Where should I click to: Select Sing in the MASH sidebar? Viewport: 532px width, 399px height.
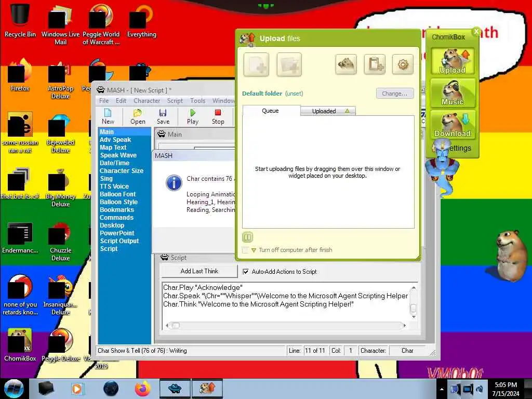[x=106, y=179]
